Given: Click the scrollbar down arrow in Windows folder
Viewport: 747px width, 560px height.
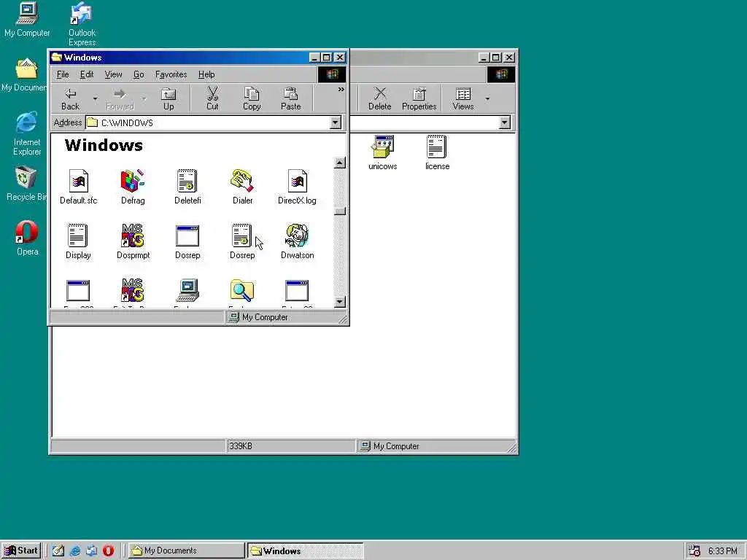Looking at the screenshot, I should pyautogui.click(x=340, y=301).
